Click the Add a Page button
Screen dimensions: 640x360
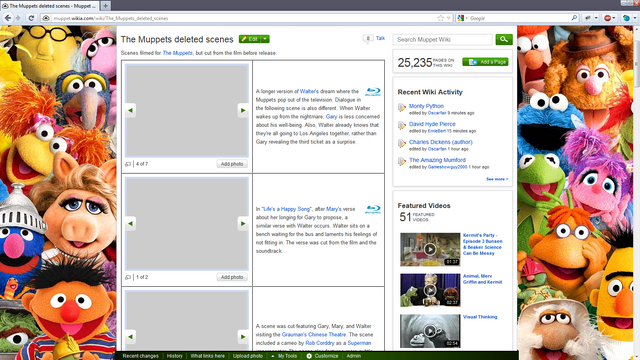click(x=485, y=62)
